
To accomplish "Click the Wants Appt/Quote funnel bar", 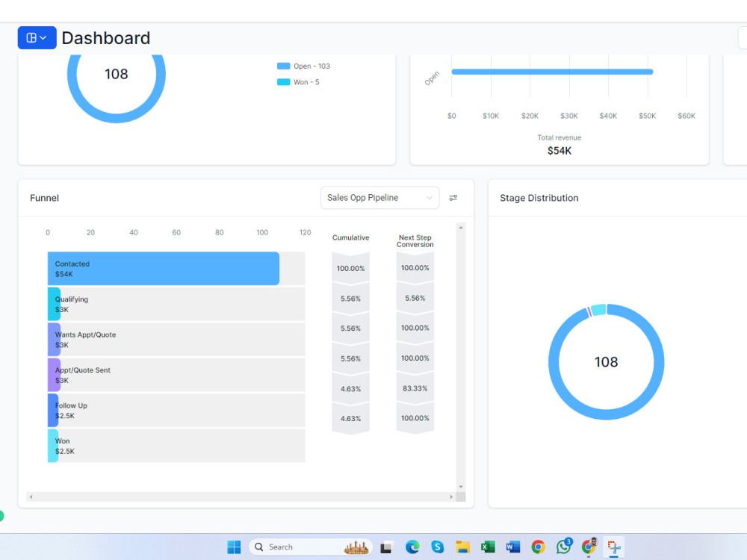I will pos(54,340).
